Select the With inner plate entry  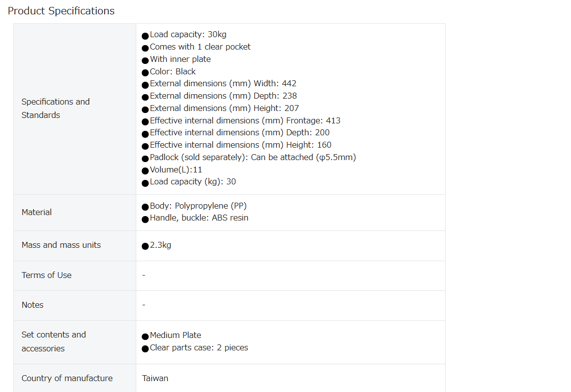coord(180,59)
